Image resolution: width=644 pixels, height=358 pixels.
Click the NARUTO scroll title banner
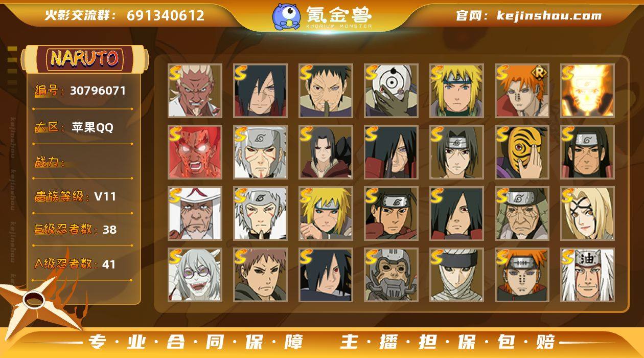(84, 59)
